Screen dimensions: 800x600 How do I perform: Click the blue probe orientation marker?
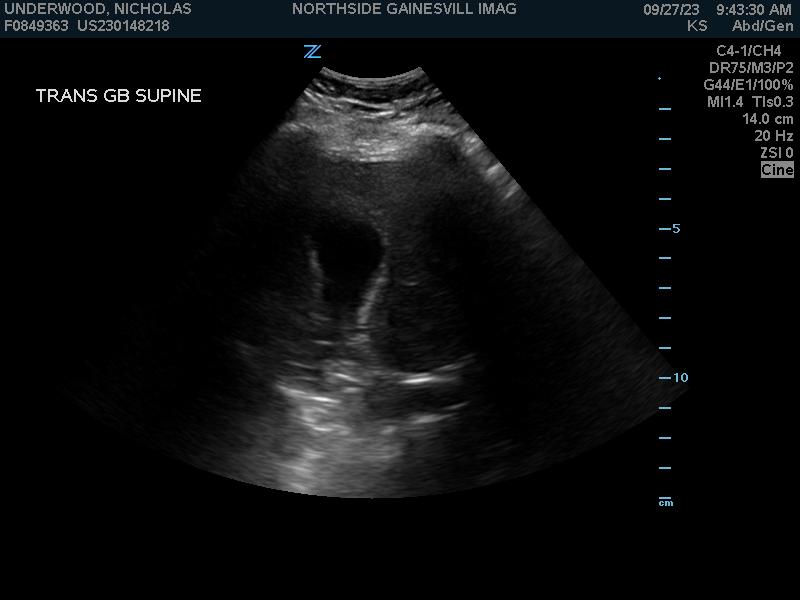(x=312, y=52)
